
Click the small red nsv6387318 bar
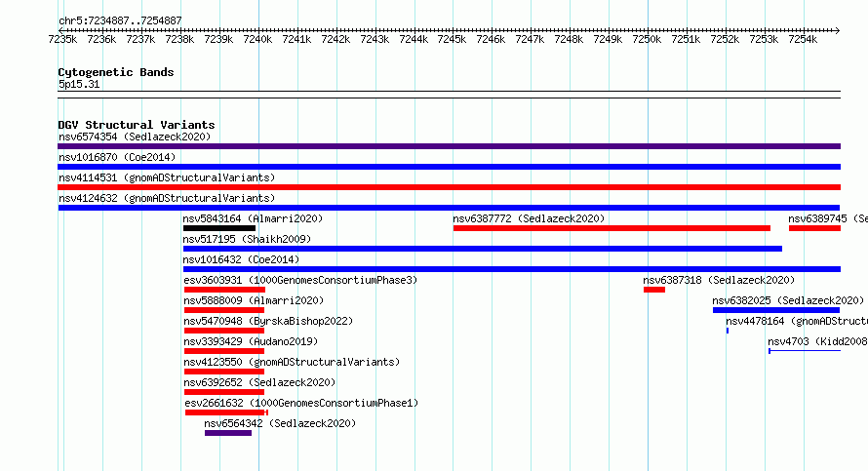(x=654, y=290)
